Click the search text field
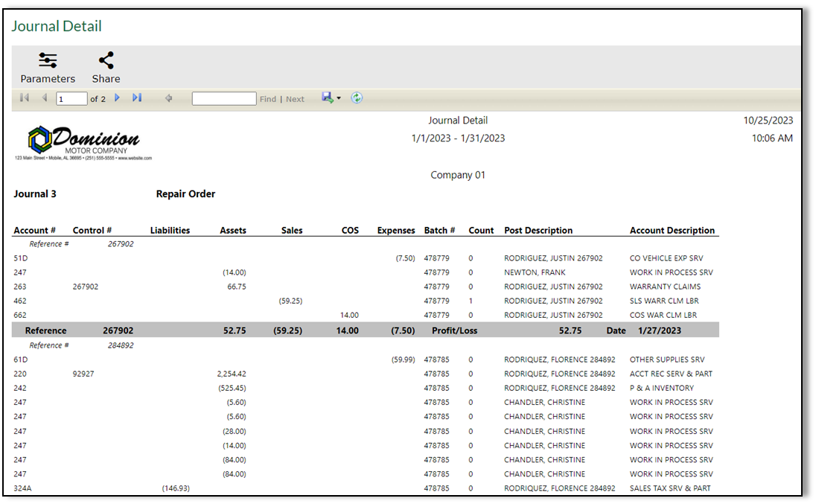The width and height of the screenshot is (816, 504). (223, 98)
